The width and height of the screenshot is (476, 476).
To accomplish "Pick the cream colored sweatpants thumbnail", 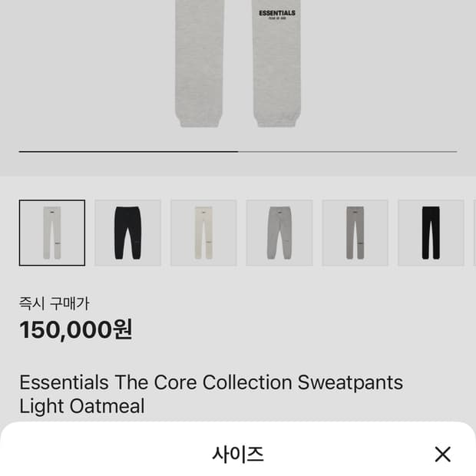I will click(203, 233).
